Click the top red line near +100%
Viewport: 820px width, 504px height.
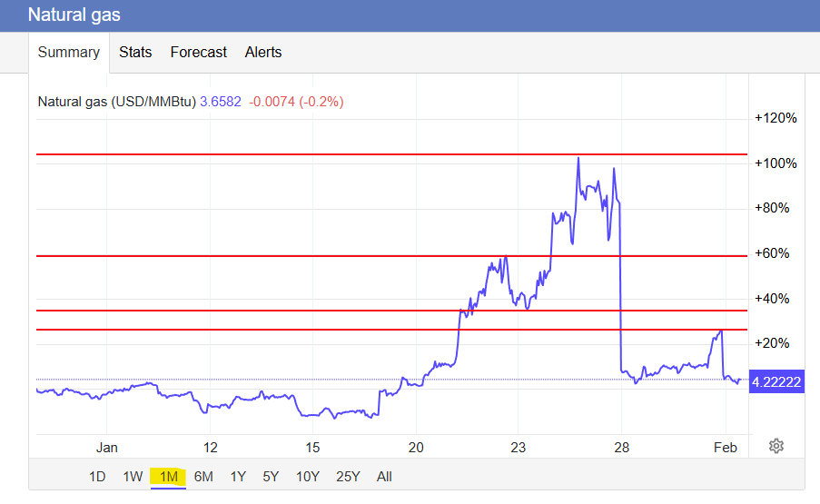[272, 155]
